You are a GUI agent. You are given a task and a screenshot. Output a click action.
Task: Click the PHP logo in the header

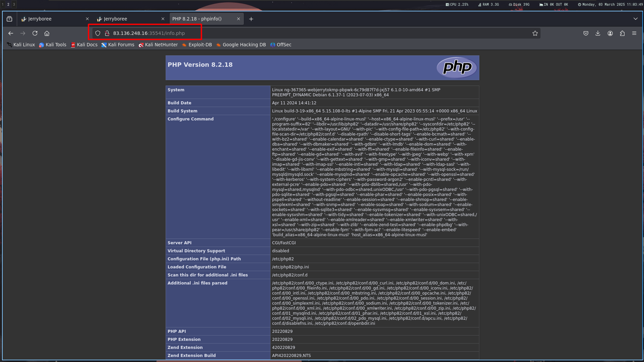tap(457, 67)
